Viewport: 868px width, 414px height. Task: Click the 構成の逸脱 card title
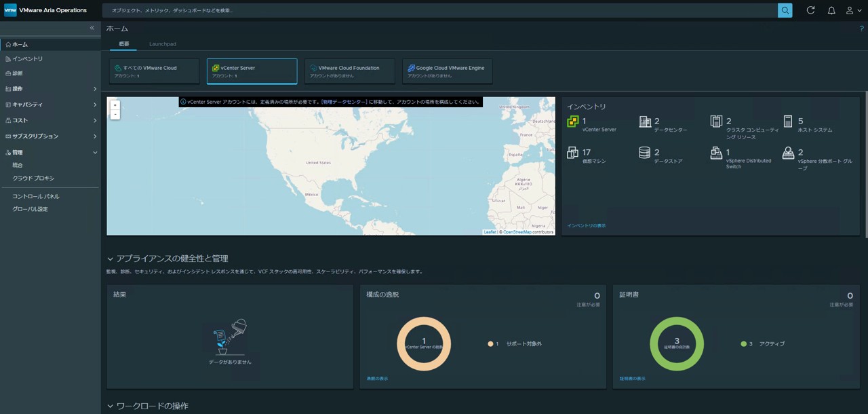pyautogui.click(x=382, y=295)
